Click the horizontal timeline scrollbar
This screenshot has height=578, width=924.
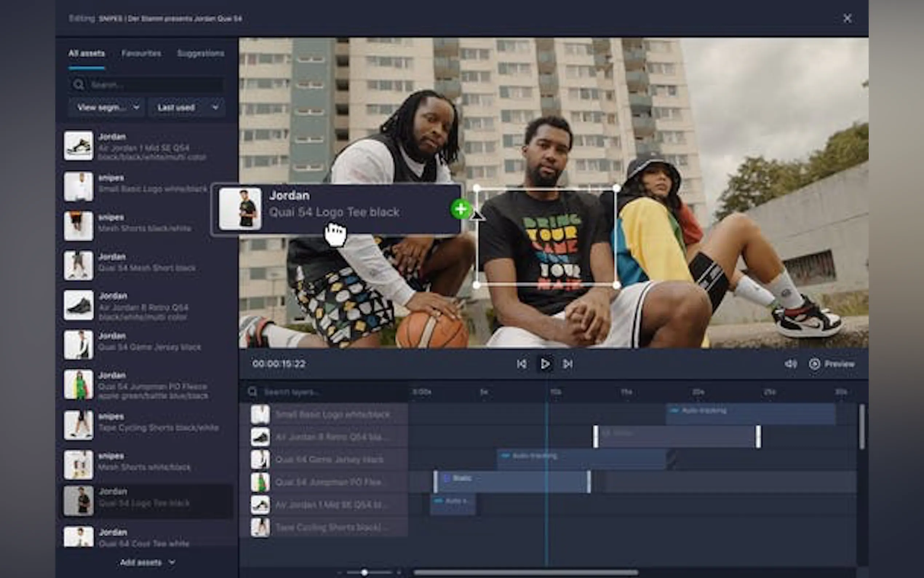[x=526, y=573]
